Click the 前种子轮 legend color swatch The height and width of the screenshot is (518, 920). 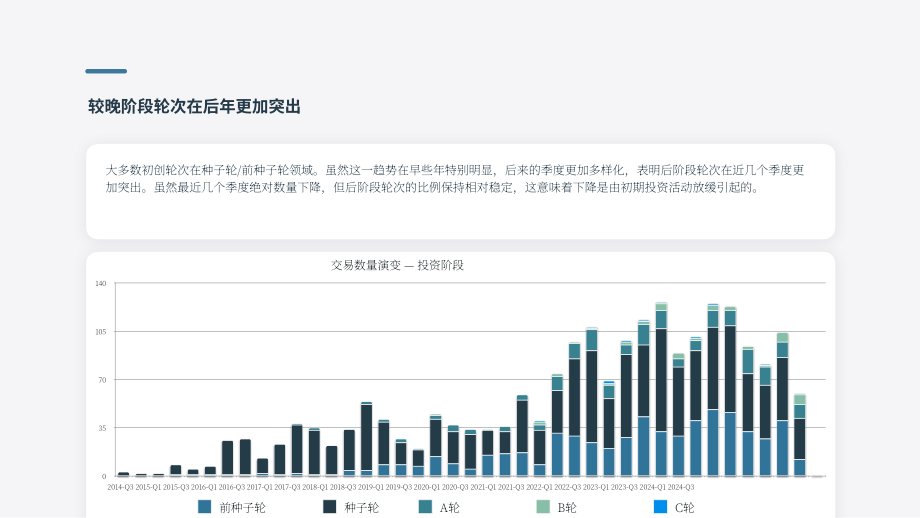tap(204, 507)
